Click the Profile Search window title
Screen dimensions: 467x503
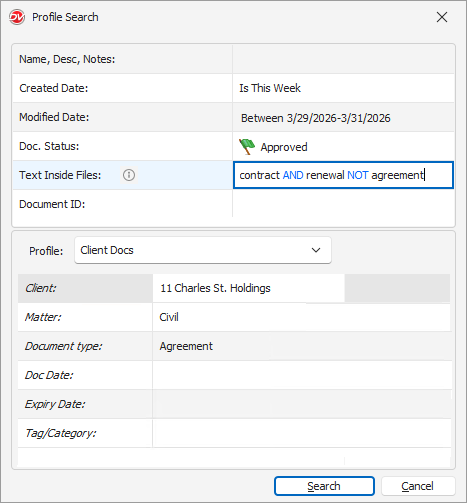pos(65,17)
